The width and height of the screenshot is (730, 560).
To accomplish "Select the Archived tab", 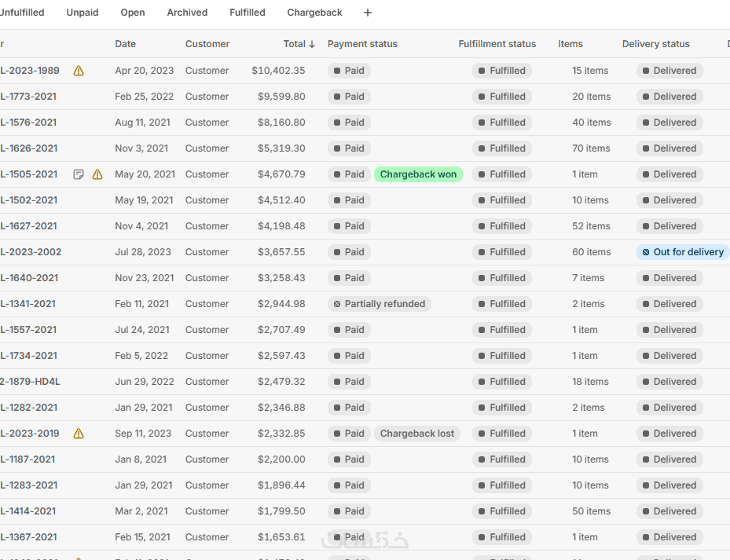I will click(187, 13).
